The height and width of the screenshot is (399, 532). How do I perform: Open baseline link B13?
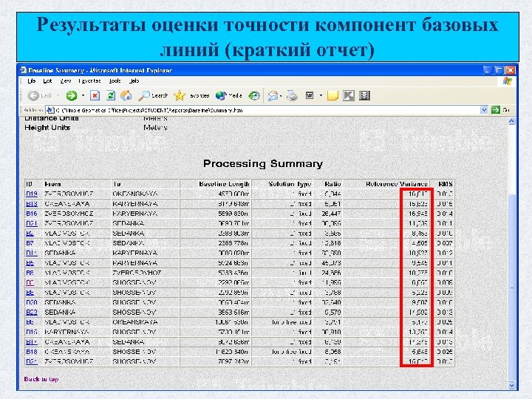32,204
